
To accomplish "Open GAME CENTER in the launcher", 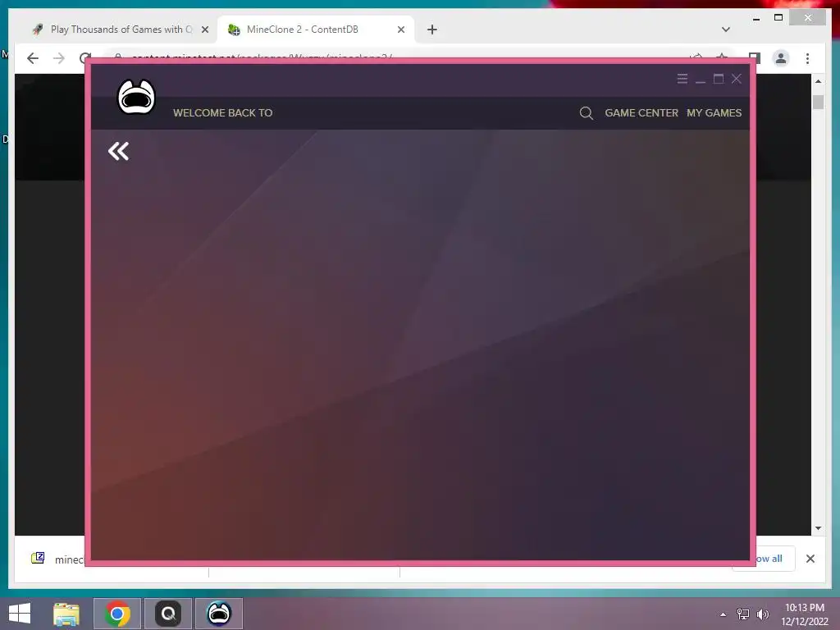I will (641, 113).
